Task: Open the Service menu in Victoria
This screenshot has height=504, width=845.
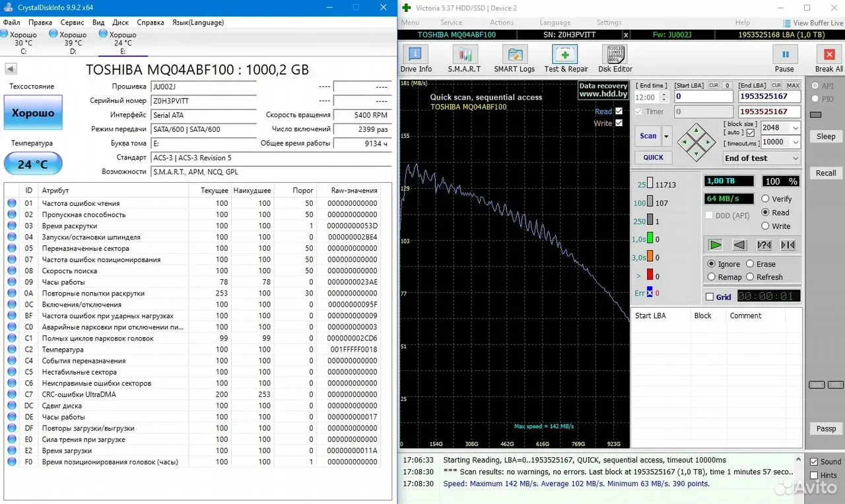Action: click(451, 22)
